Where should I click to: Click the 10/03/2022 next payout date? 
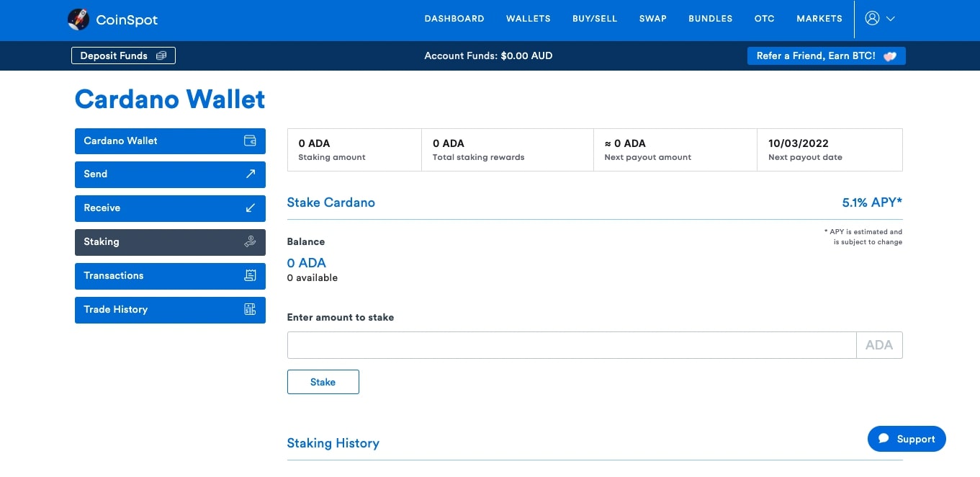pos(798,143)
